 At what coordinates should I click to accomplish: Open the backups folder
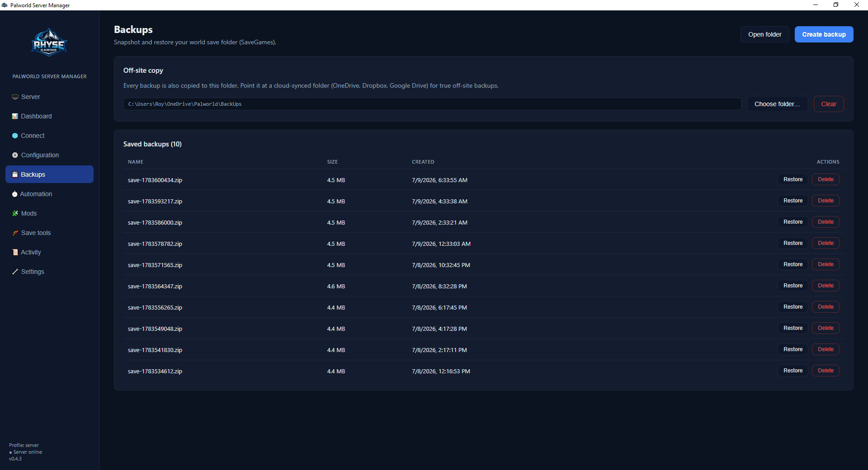(764, 34)
